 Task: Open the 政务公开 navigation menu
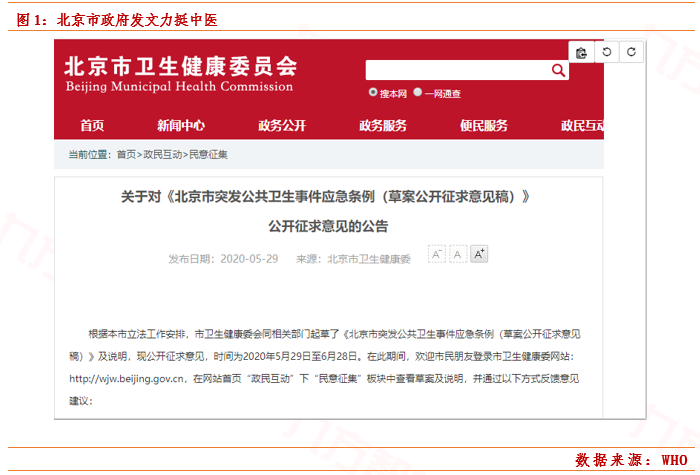pos(282,125)
